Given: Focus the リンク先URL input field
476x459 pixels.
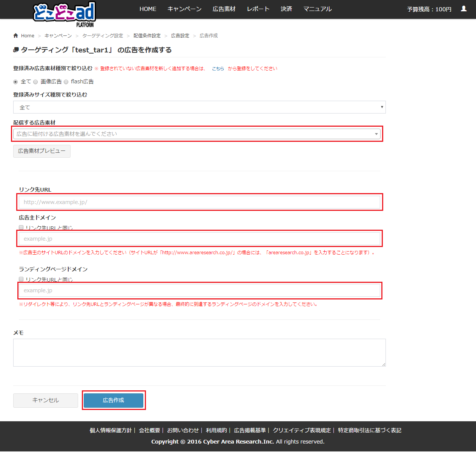Looking at the screenshot, I should (x=200, y=202).
